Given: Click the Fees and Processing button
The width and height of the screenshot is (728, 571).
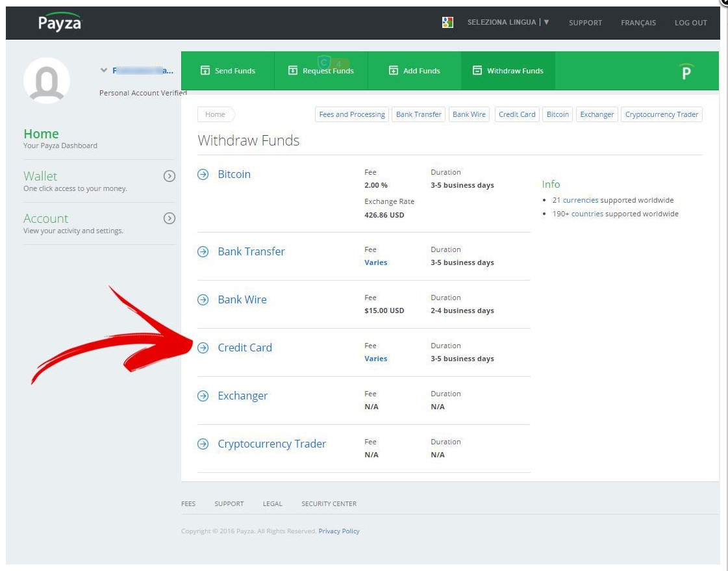Looking at the screenshot, I should (x=351, y=115).
